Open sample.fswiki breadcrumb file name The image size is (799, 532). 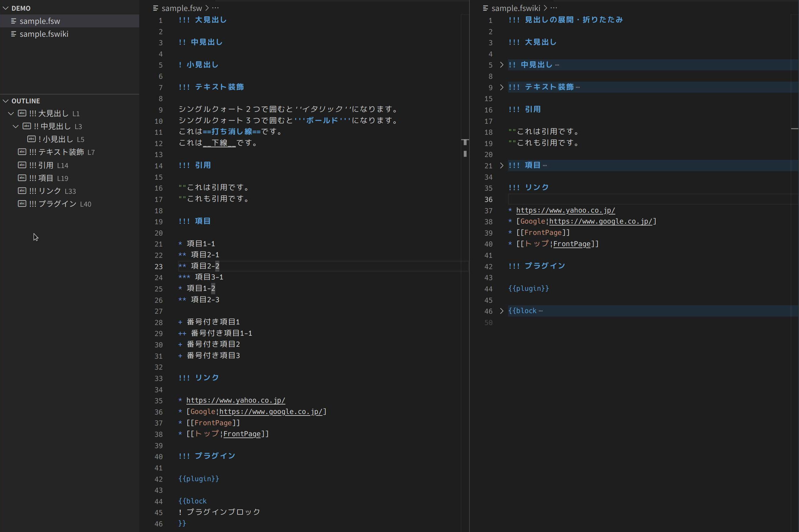pyautogui.click(x=516, y=8)
